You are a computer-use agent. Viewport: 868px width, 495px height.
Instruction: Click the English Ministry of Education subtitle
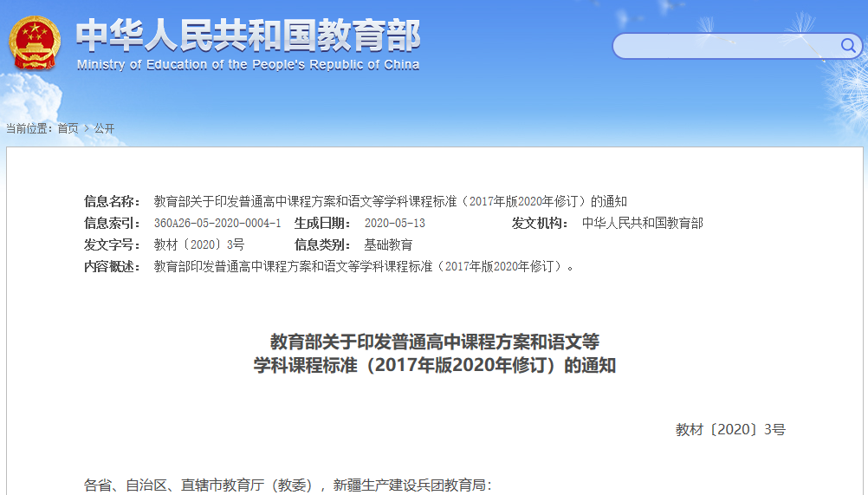[x=248, y=65]
